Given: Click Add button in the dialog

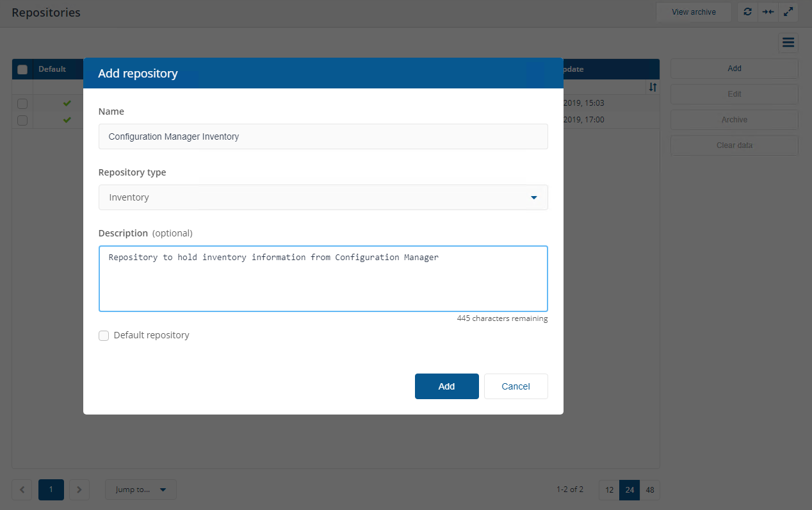Looking at the screenshot, I should click(446, 386).
